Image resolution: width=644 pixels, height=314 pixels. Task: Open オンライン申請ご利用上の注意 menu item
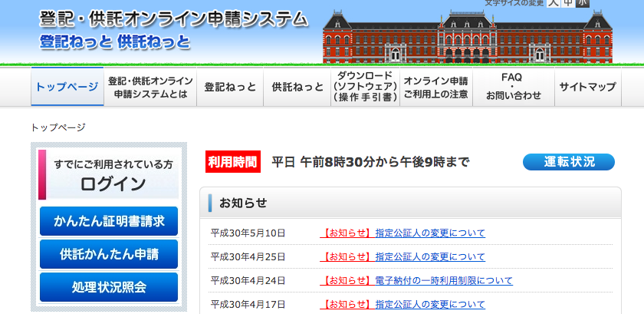click(x=436, y=87)
